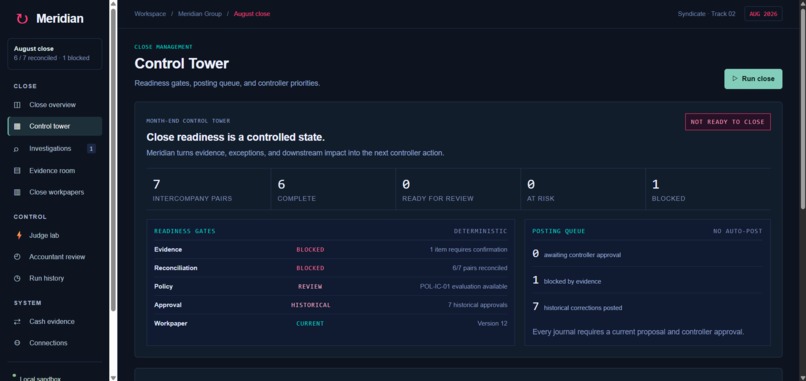Click 'Version 12' workpaper text

click(x=492, y=324)
